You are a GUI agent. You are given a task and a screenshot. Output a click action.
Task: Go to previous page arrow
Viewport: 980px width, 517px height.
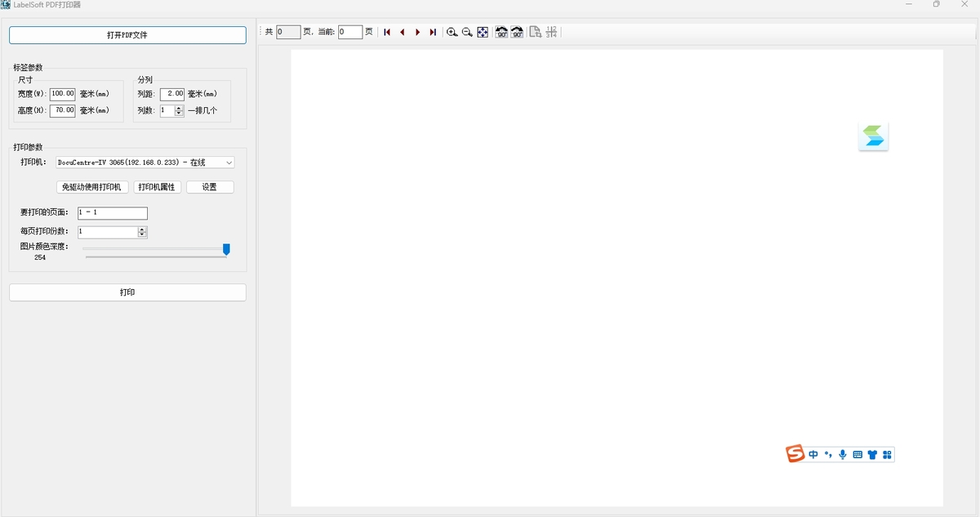(x=402, y=32)
